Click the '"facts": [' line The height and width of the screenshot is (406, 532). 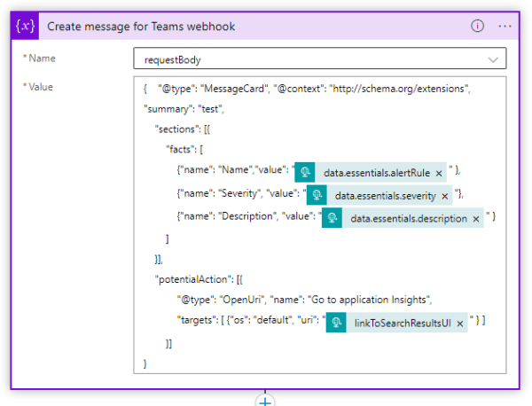184,150
